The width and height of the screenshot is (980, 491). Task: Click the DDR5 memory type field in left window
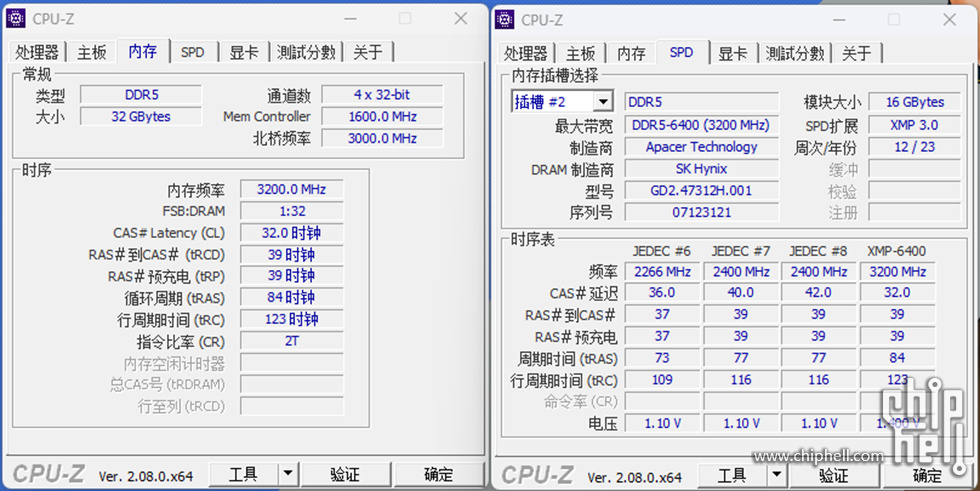click(x=141, y=95)
